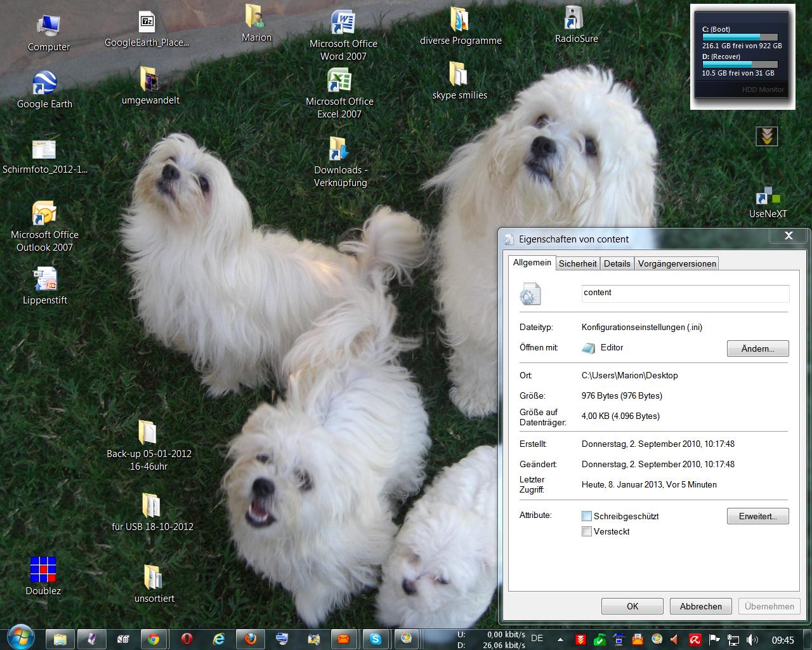
Task: Click the UseNeXT desktop icon
Action: 768,203
